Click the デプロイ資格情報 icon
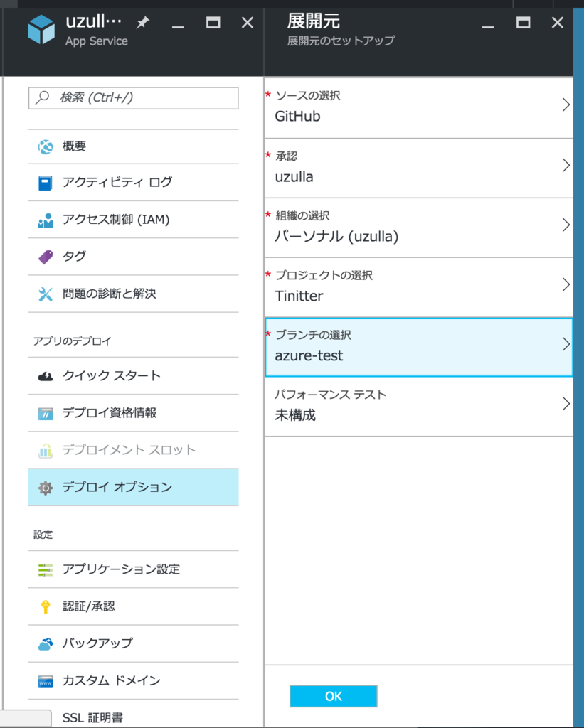 click(45, 413)
